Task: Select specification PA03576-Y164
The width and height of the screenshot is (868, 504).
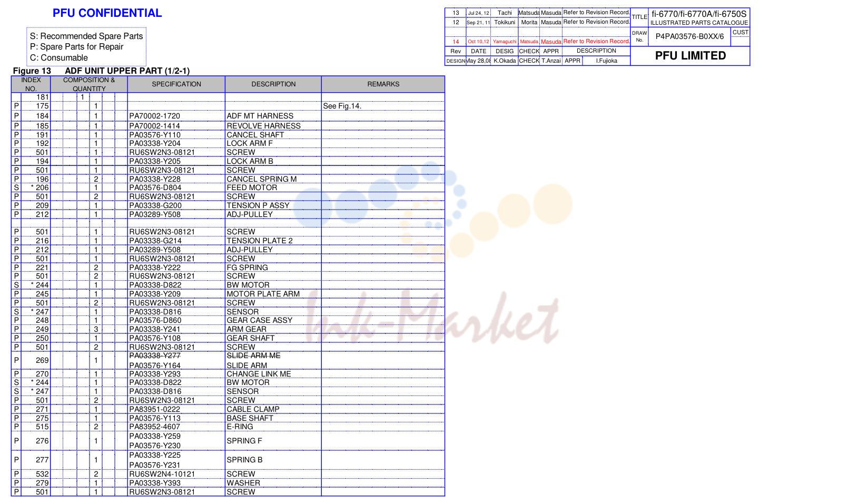Action: (x=155, y=365)
